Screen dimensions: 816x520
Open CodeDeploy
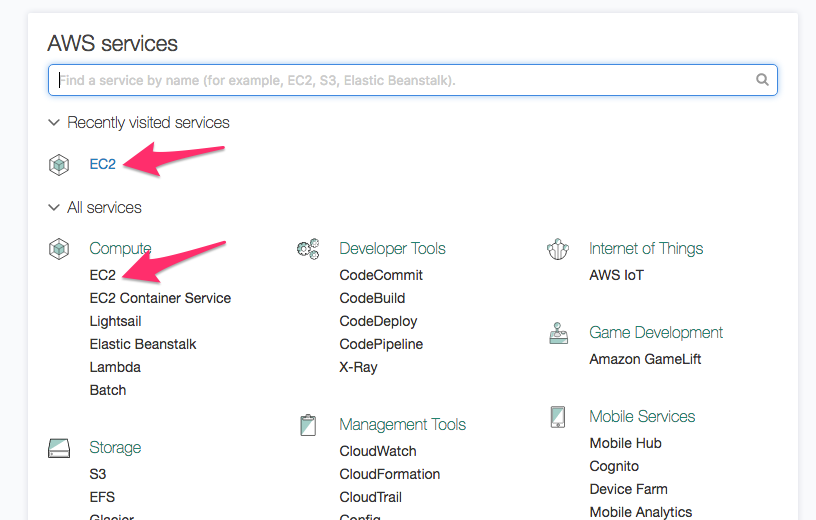click(x=378, y=321)
